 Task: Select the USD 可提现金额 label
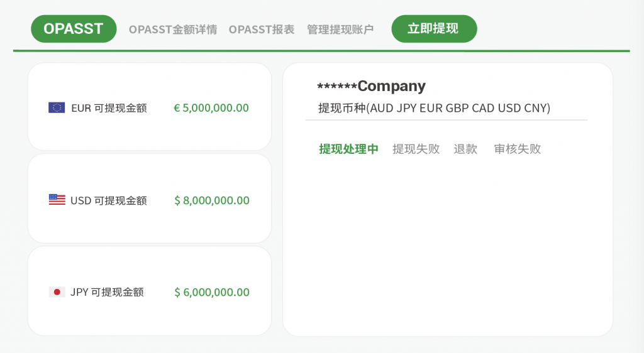point(108,200)
